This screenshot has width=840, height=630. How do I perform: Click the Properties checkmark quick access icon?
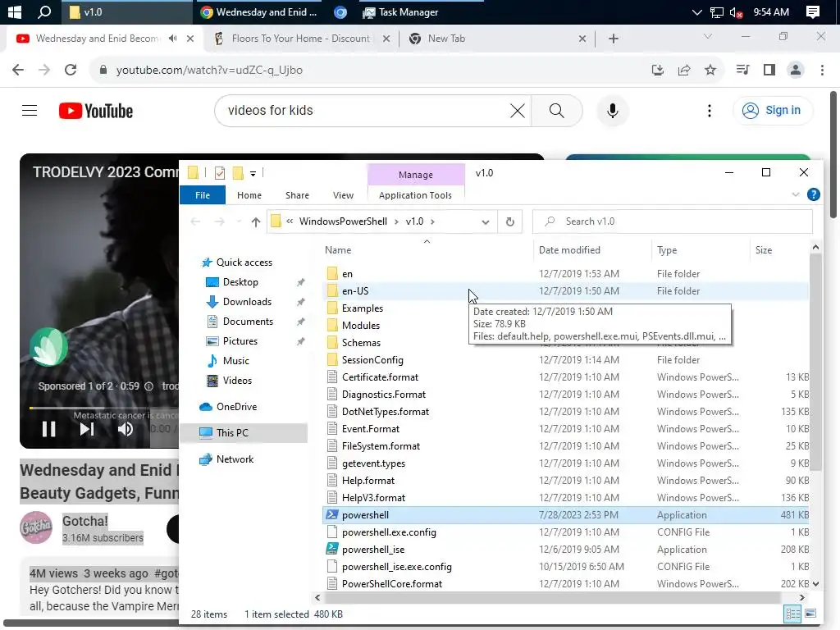220,173
